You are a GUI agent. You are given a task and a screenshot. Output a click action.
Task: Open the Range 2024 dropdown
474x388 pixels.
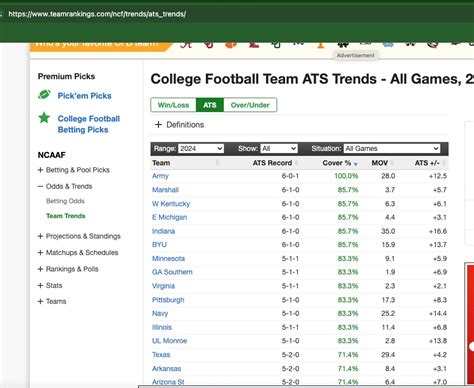201,148
